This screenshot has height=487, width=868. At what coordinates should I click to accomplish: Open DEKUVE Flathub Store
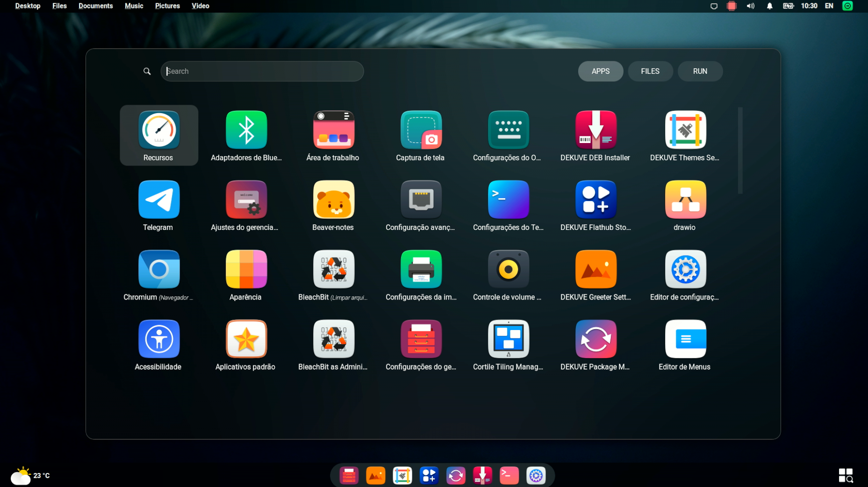point(595,206)
